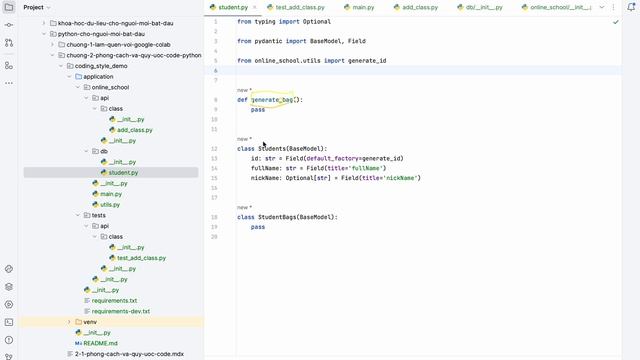
Task: Click the 'new *' hint above class StudentBags
Action: coord(244,207)
